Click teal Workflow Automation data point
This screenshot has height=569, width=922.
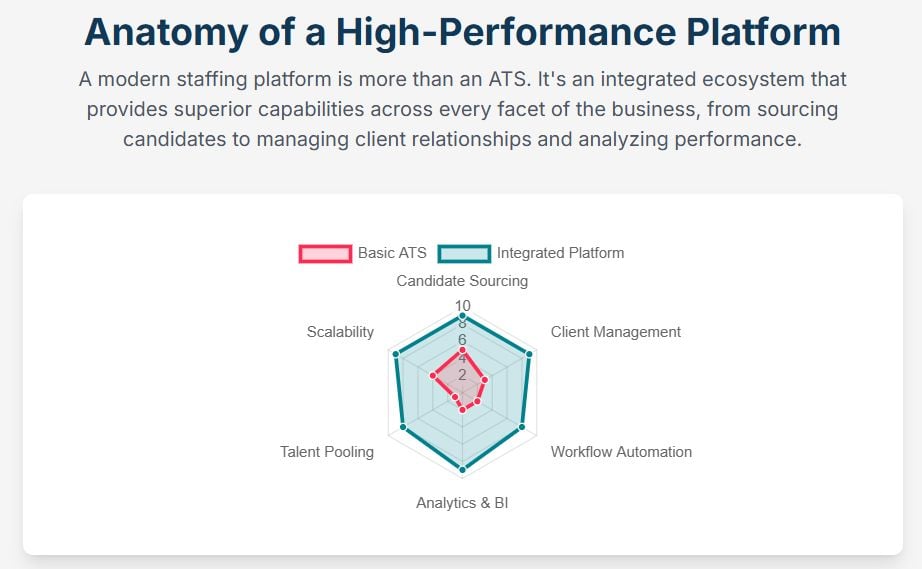click(522, 427)
